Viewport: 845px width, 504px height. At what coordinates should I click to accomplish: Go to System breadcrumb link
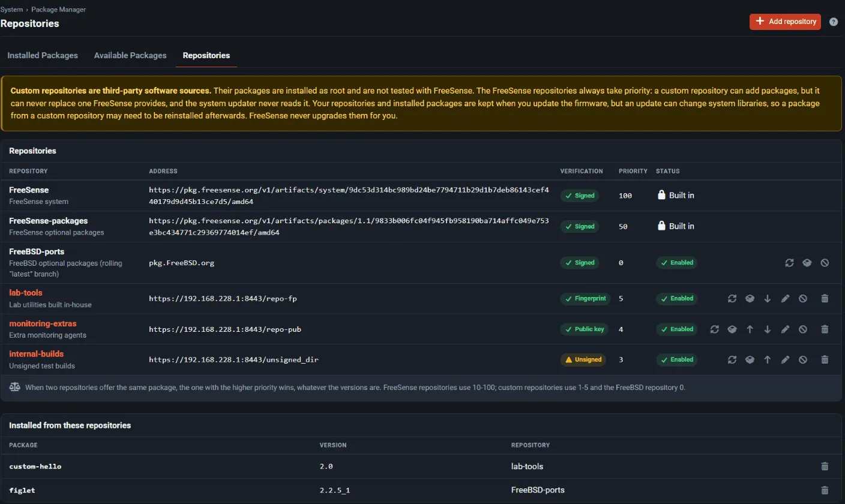click(11, 10)
